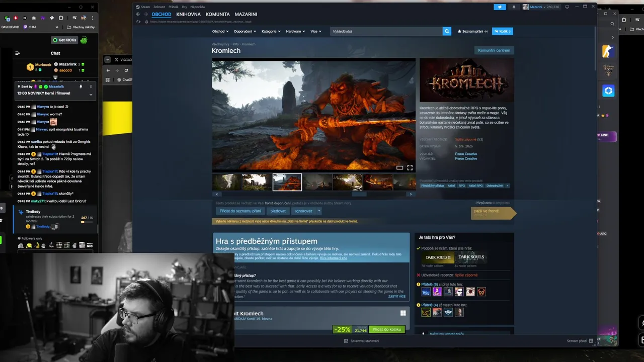The image size is (644, 362).
Task: Select the Akční RPG tag
Action: pyautogui.click(x=475, y=186)
